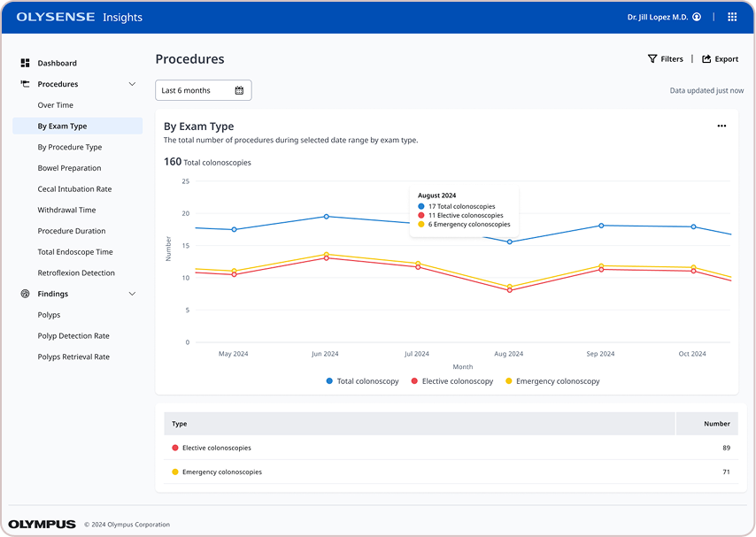Toggle Total colonoscopy legend series
The height and width of the screenshot is (537, 756).
click(363, 380)
